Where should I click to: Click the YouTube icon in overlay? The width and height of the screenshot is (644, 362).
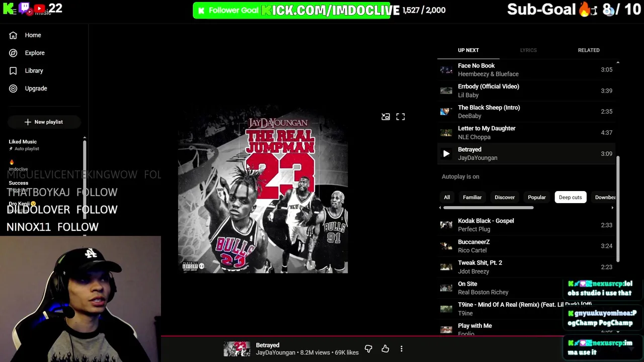[x=39, y=8]
